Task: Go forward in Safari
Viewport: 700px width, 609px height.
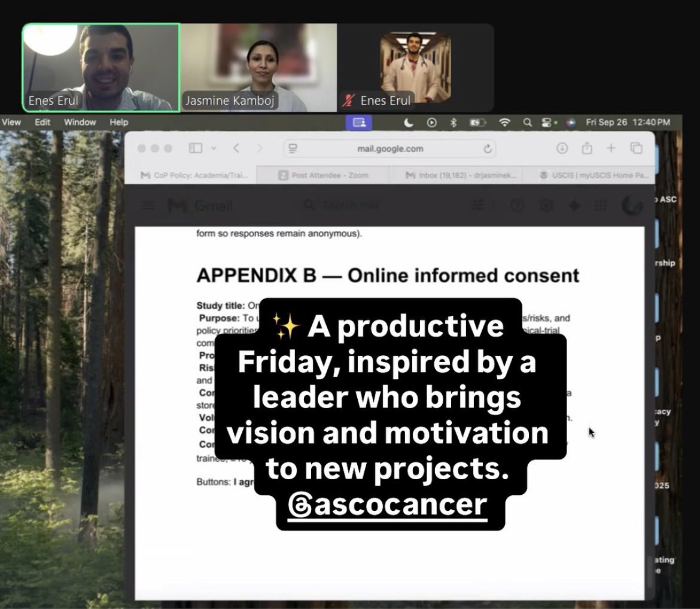Action: pos(260,148)
